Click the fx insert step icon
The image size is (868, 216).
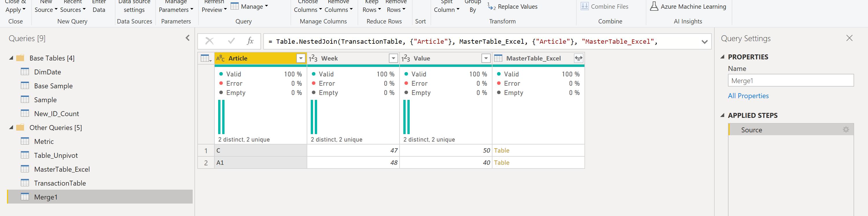tap(250, 41)
